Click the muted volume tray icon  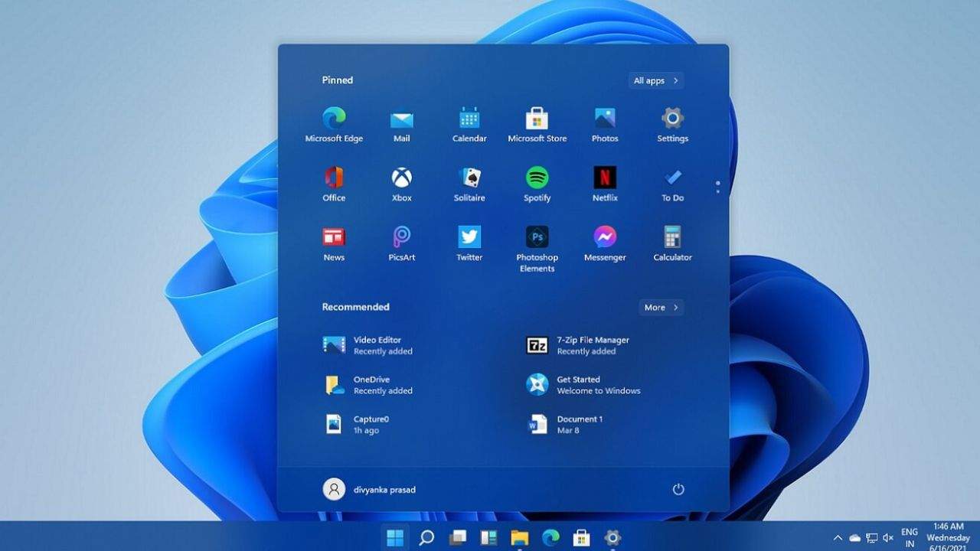888,538
